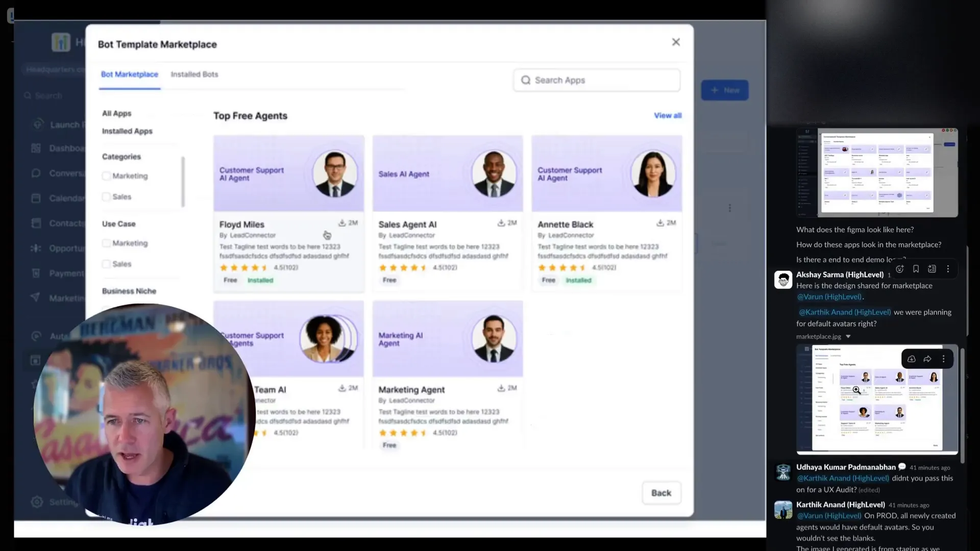Click the third message-action icon on Akshay's message

932,269
